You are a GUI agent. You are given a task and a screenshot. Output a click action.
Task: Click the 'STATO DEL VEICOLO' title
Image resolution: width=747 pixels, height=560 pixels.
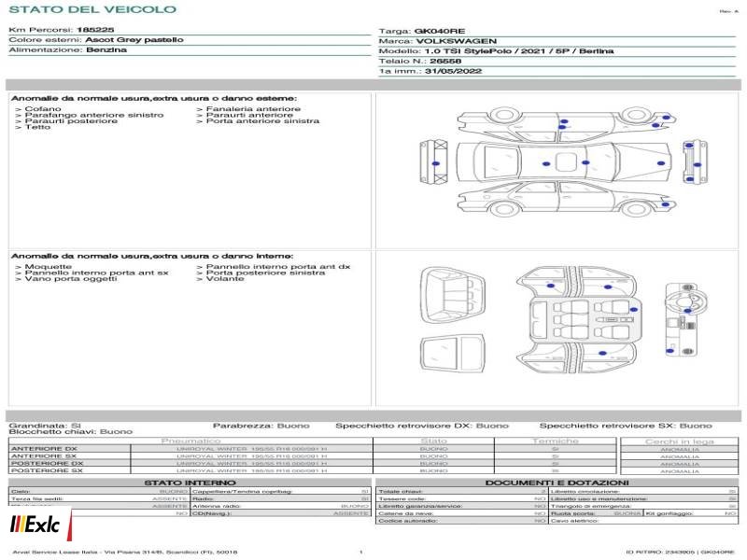[92, 9]
